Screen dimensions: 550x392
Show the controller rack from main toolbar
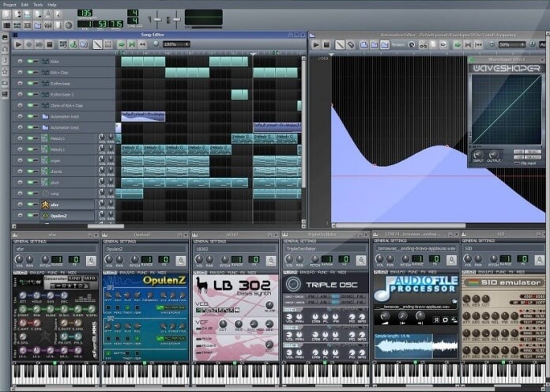pyautogui.click(x=69, y=25)
